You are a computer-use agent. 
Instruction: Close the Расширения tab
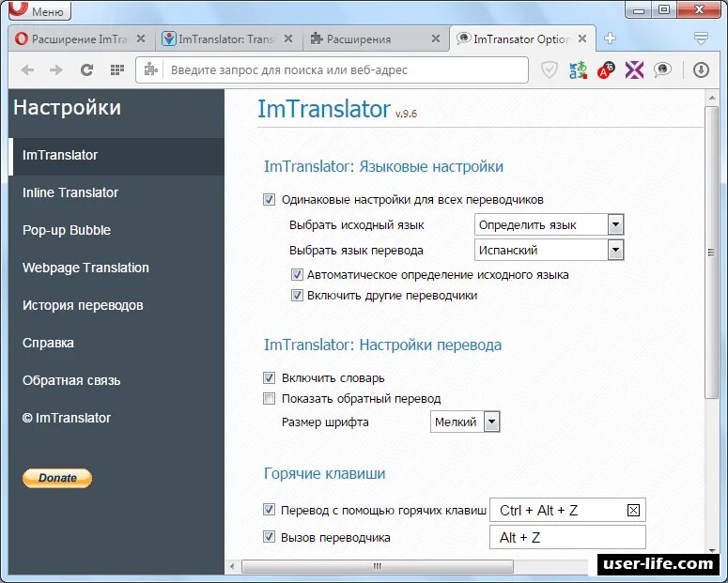coord(436,38)
